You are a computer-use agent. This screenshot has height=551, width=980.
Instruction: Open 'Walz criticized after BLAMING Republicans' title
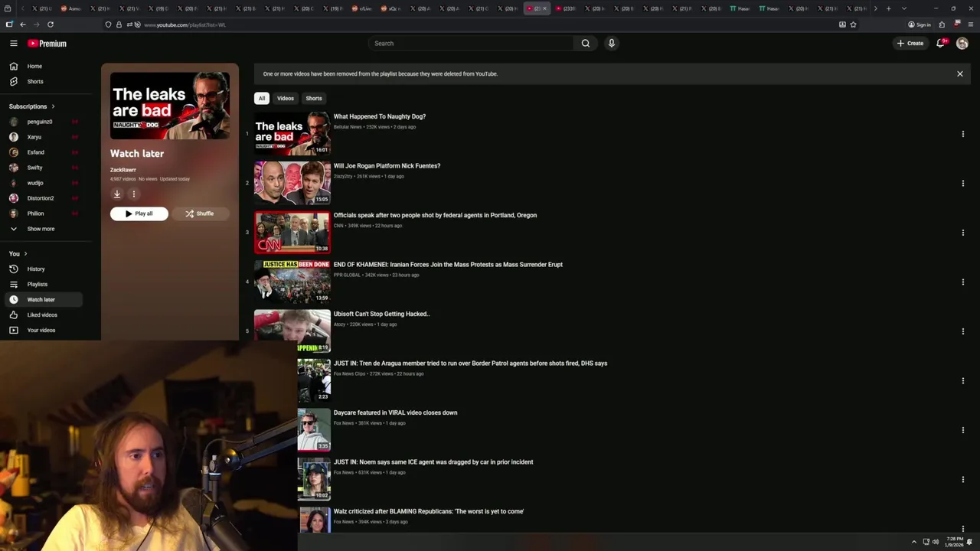click(x=429, y=511)
